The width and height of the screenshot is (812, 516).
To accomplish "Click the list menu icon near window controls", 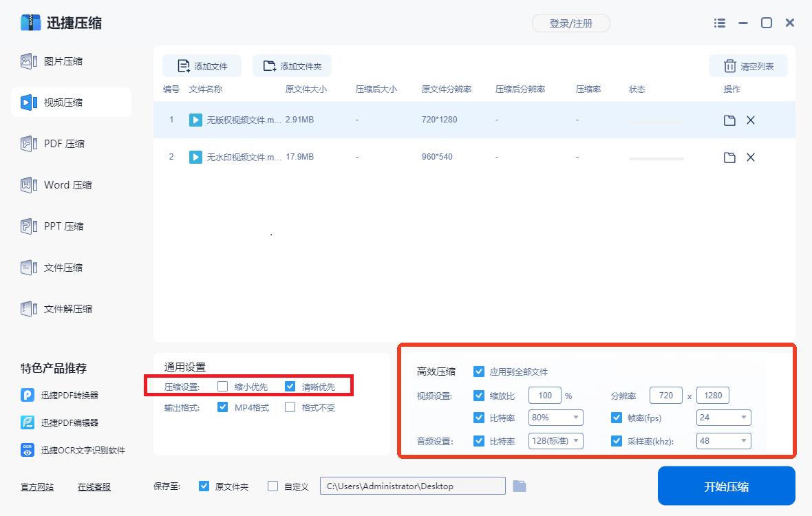I will (x=719, y=23).
